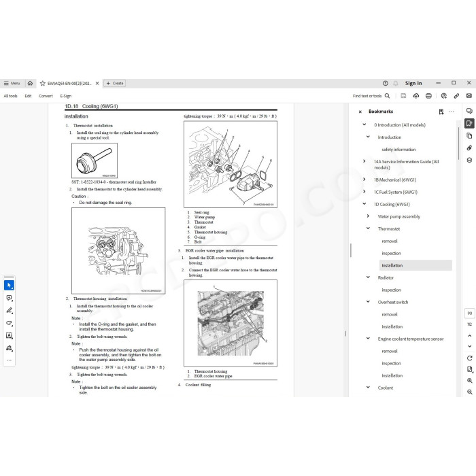Collapse the Engine coolant temperature sensor bookmark
Screen dimensions: 476x476
point(368,338)
